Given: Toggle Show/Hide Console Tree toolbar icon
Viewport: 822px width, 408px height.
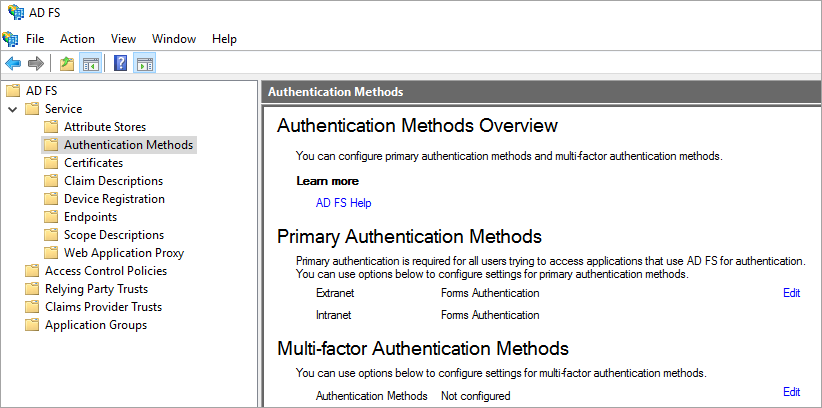Looking at the screenshot, I should click(x=91, y=64).
